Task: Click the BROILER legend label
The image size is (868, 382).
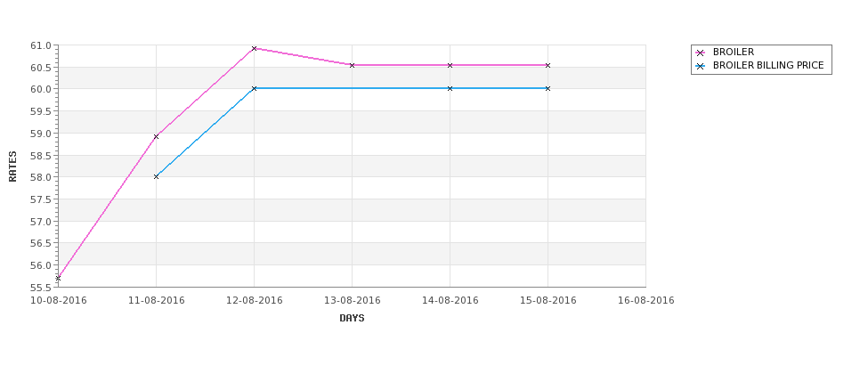Action: tap(734, 52)
